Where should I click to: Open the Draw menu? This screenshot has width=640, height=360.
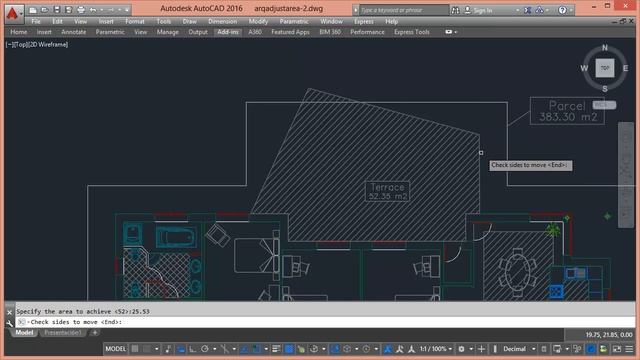click(x=189, y=21)
